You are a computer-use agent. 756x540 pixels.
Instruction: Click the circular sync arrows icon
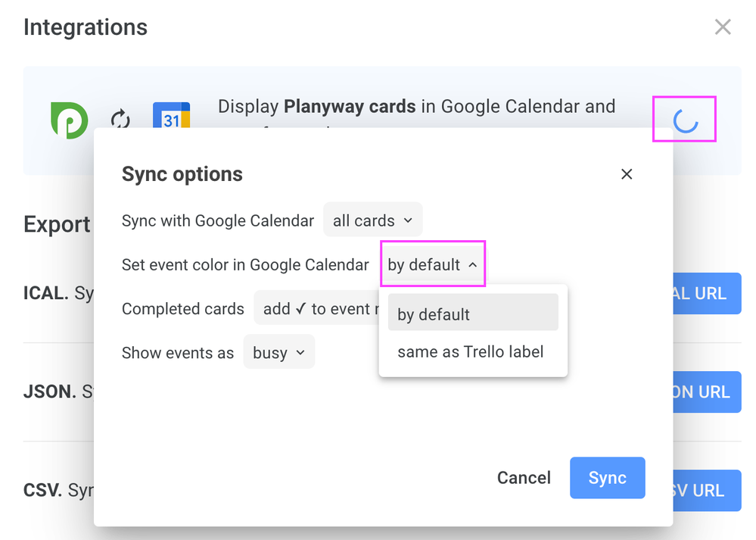click(x=120, y=119)
